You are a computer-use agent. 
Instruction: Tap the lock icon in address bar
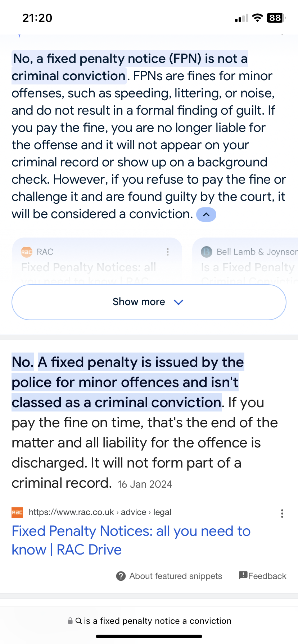pos(70,621)
